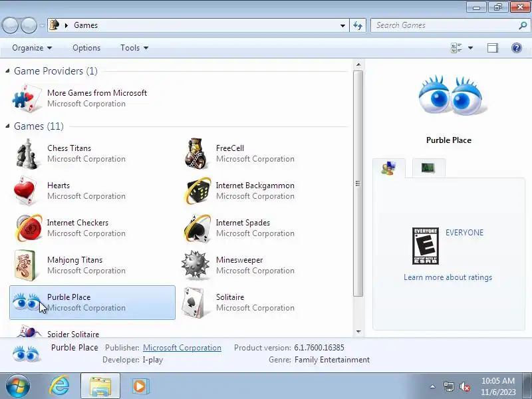Open the Tools dropdown menu
This screenshot has height=399, width=532.
tap(134, 48)
